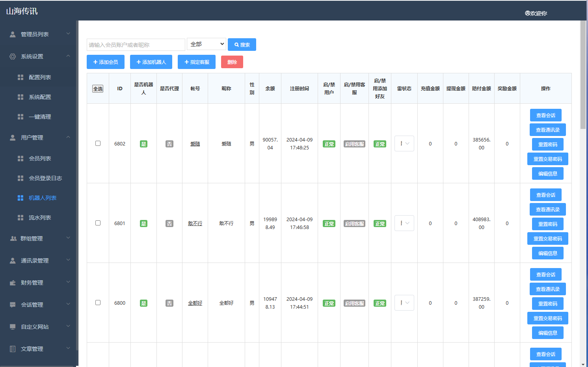
Task: Click the 自定义网站 monitor icon
Action: tap(13, 327)
